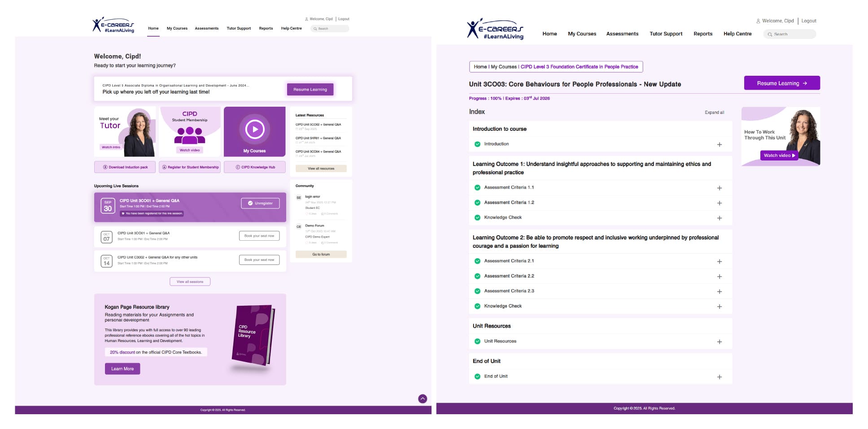Click Expand all link above the index
This screenshot has width=868, height=429.
tap(714, 113)
